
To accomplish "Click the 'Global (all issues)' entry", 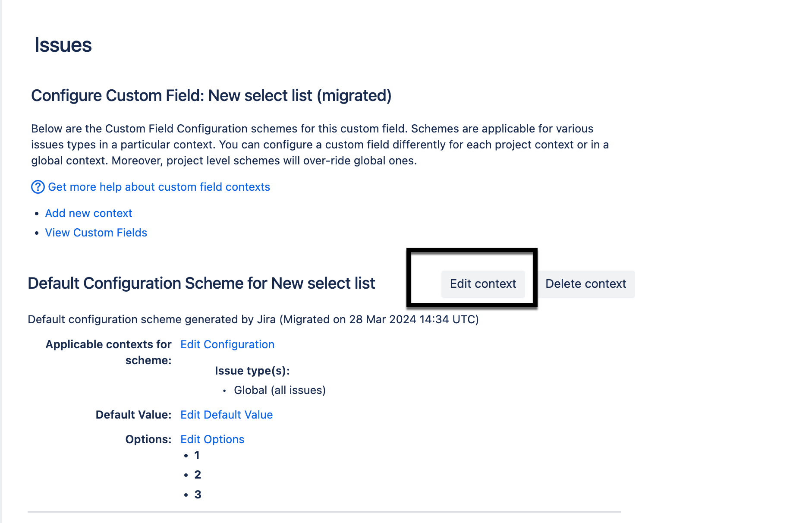I will [x=280, y=390].
